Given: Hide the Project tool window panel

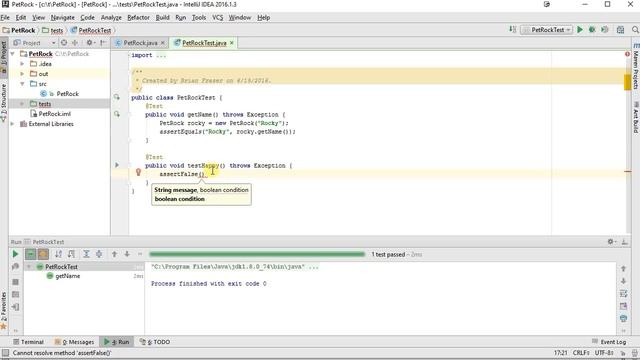Looking at the screenshot, I should pos(103,42).
